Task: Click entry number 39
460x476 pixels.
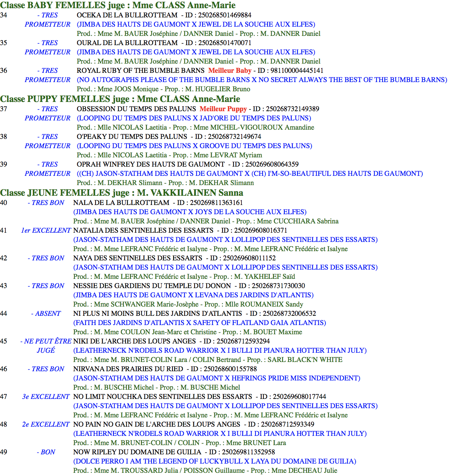Action: pyautogui.click(x=4, y=164)
